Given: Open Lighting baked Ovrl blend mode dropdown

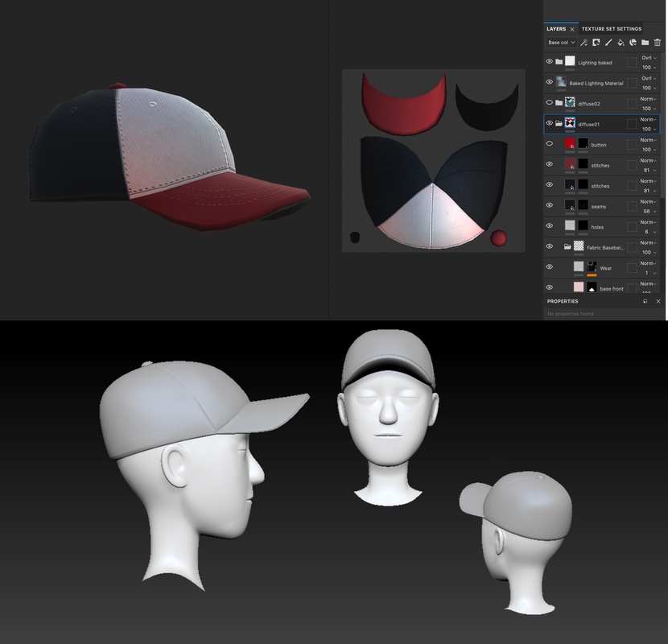Looking at the screenshot, I should pos(649,58).
